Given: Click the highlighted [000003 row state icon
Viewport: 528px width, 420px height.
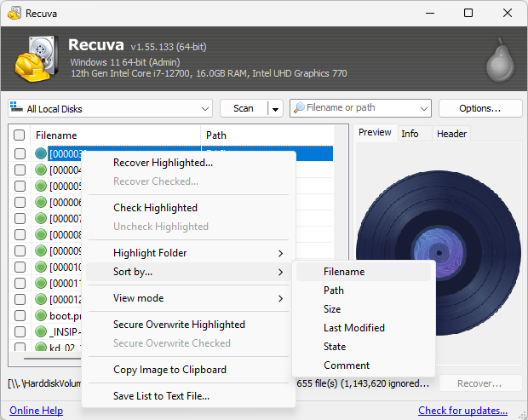Looking at the screenshot, I should [x=41, y=153].
